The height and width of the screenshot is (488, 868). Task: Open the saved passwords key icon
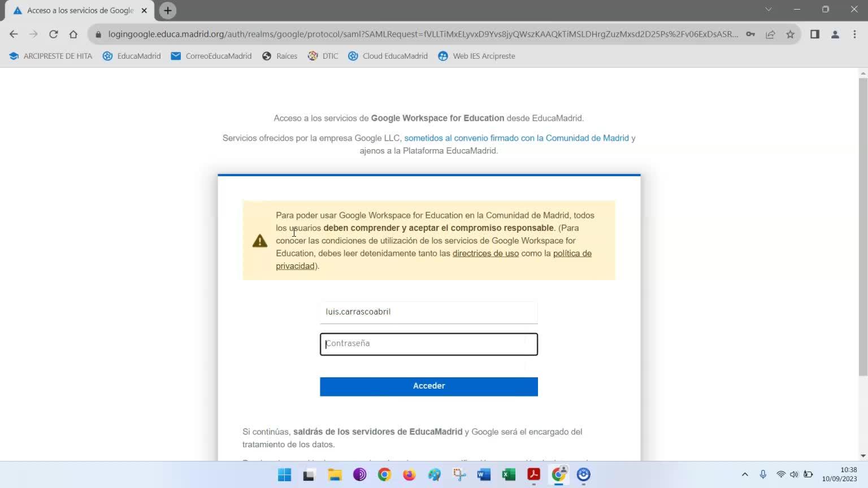(x=750, y=34)
